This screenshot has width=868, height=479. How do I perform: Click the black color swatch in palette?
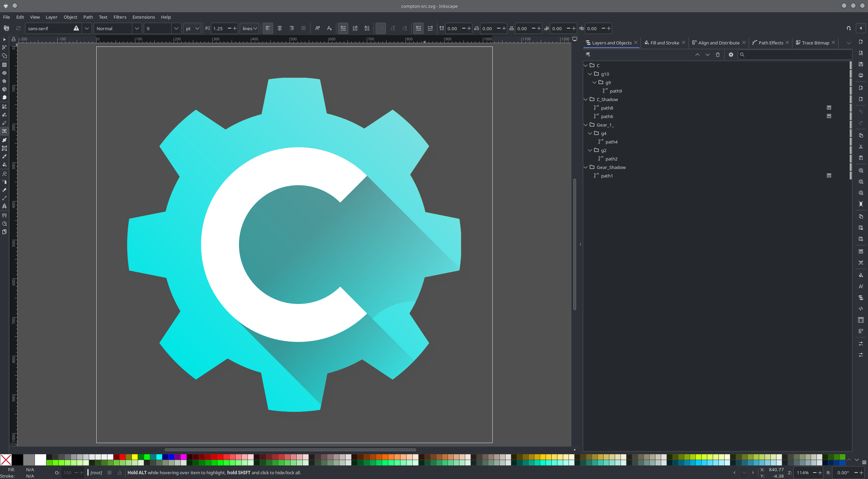point(17,460)
